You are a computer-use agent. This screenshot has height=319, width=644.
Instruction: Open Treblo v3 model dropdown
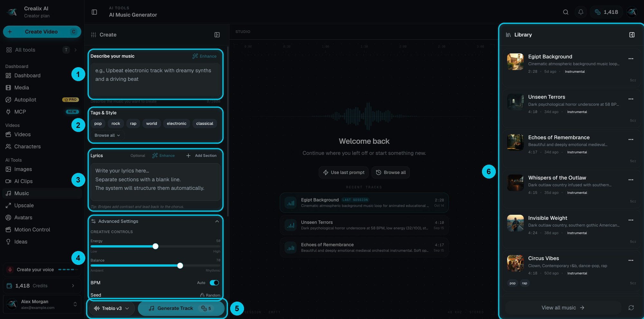click(111, 308)
